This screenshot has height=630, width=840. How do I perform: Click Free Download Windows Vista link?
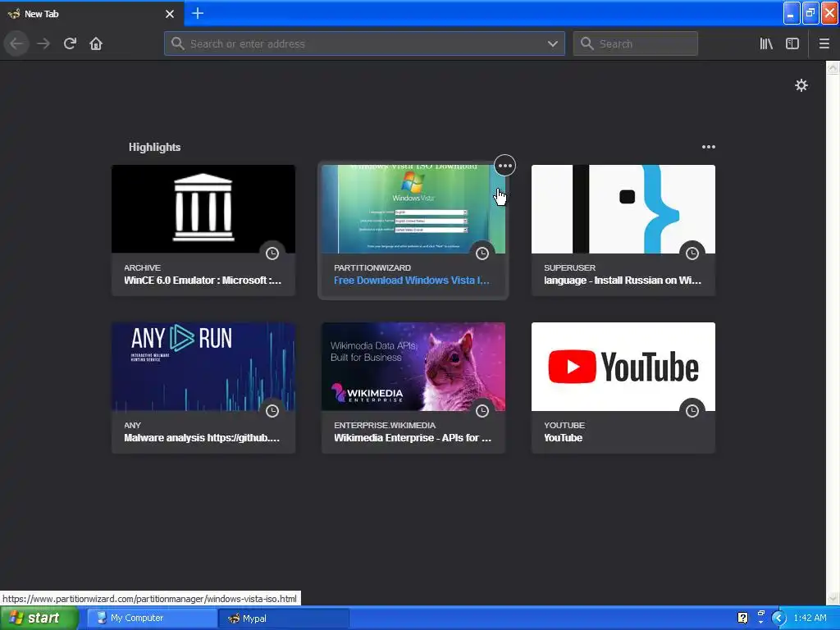coord(412,281)
